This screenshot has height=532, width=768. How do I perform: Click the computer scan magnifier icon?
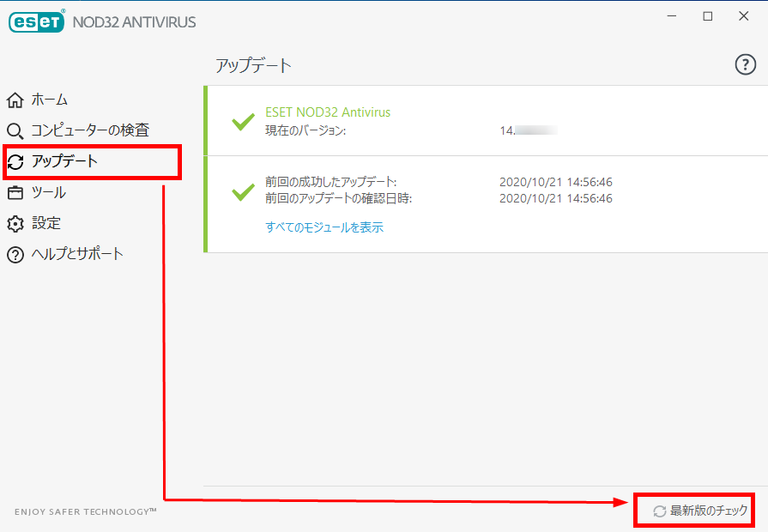pyautogui.click(x=15, y=130)
